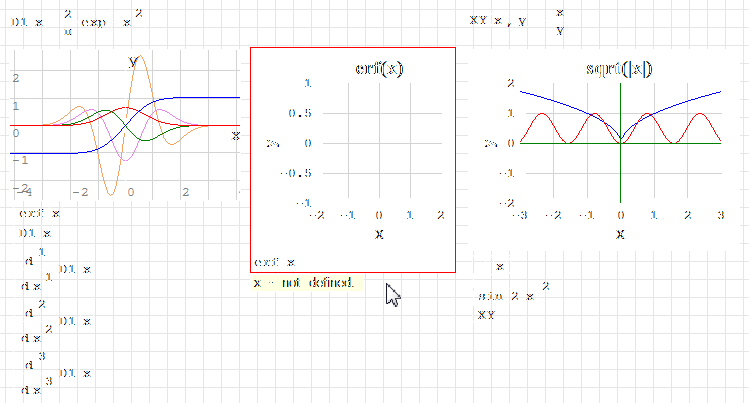
Task: Click the XY(x, y) function definition
Action: coord(519,20)
